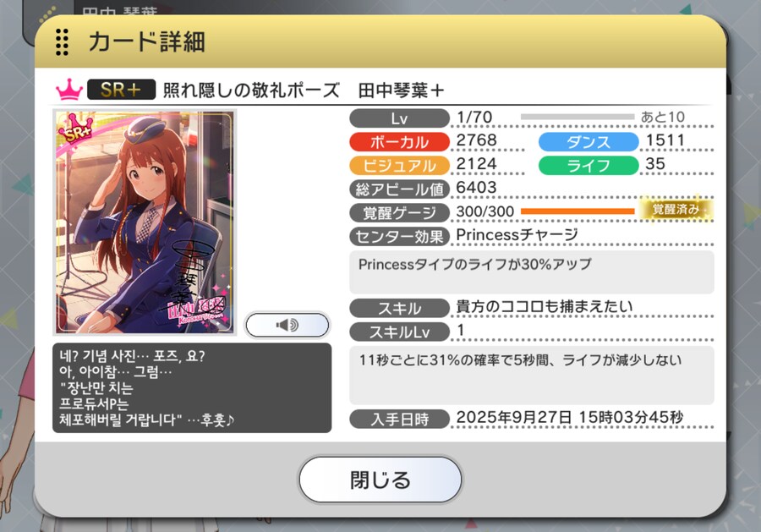Open the Tanaka Kotoha card illustration thumbnail
Viewport: 761px width, 532px height.
[144, 222]
